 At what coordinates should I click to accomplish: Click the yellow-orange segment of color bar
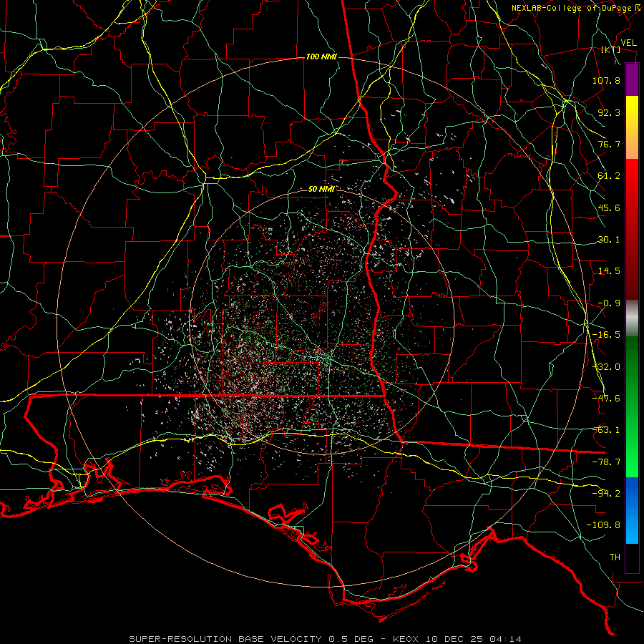(x=632, y=127)
